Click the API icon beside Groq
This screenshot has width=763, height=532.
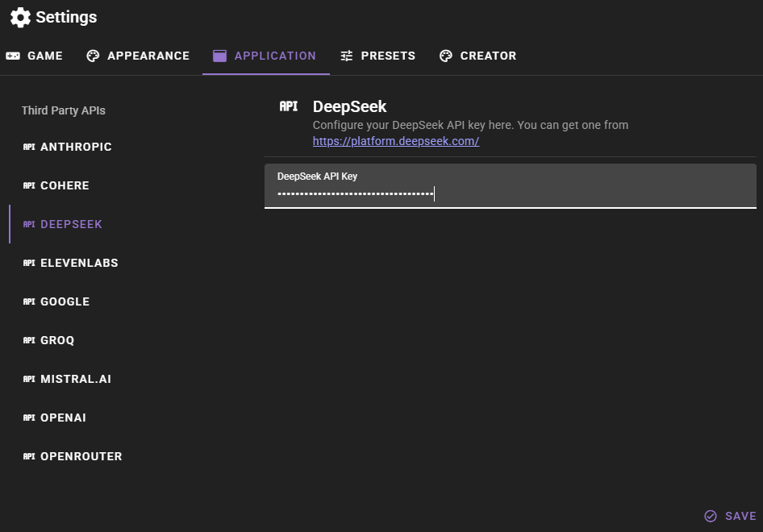(29, 340)
